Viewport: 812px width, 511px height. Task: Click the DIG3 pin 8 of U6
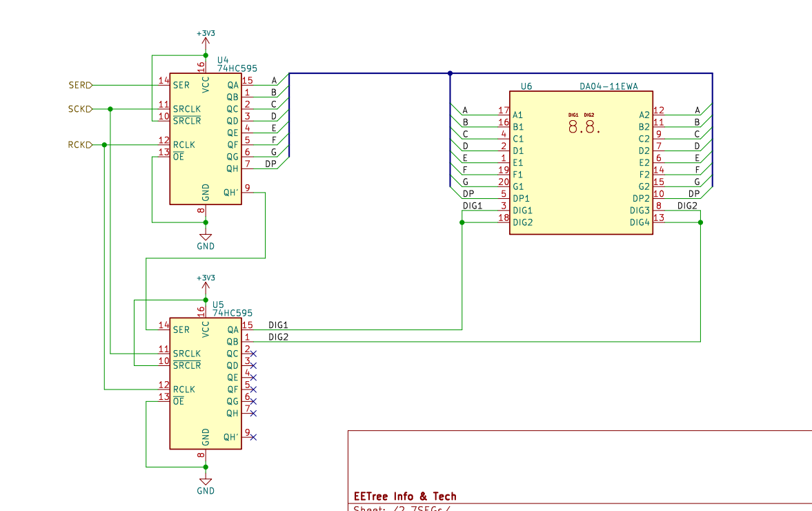point(659,210)
